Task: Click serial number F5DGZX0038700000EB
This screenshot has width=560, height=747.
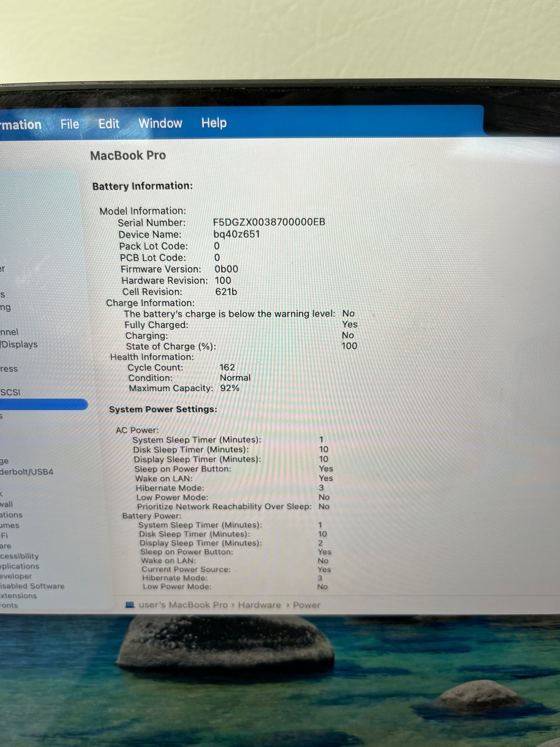Action: (269, 222)
